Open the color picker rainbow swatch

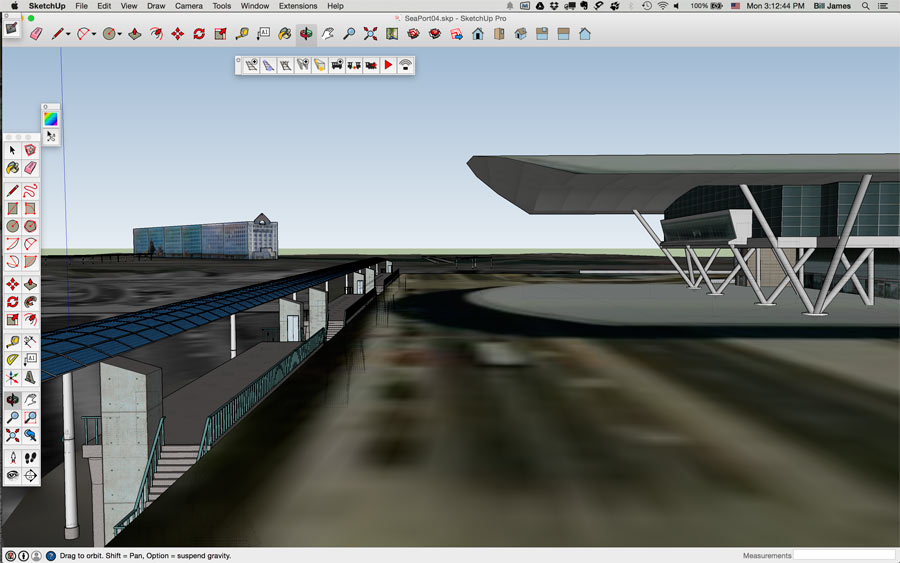point(50,119)
